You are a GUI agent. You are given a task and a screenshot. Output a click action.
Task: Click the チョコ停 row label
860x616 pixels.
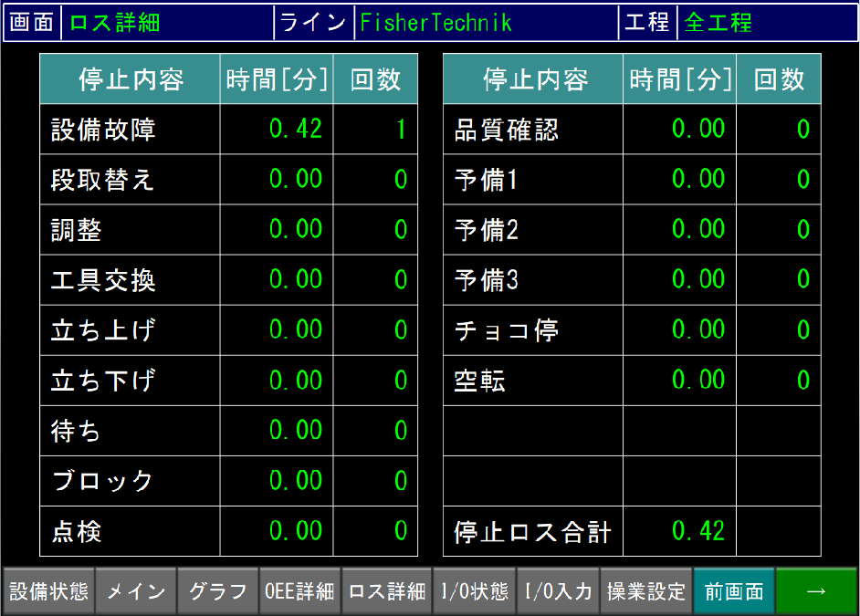pyautogui.click(x=507, y=330)
